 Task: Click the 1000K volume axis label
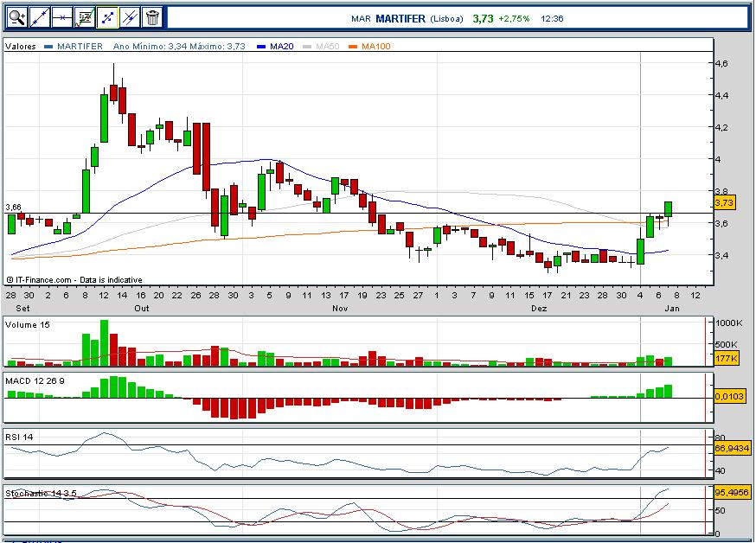click(729, 323)
